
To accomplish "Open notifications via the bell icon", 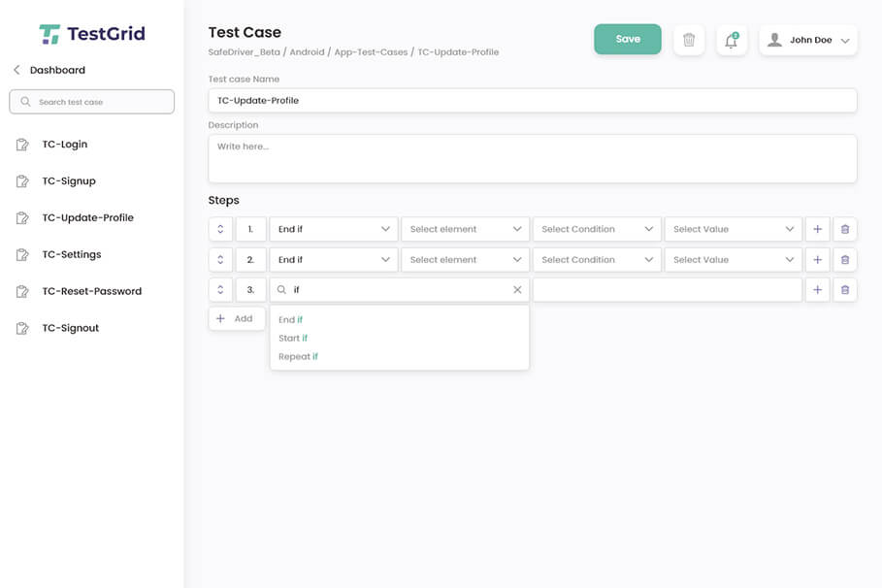I will pyautogui.click(x=731, y=39).
